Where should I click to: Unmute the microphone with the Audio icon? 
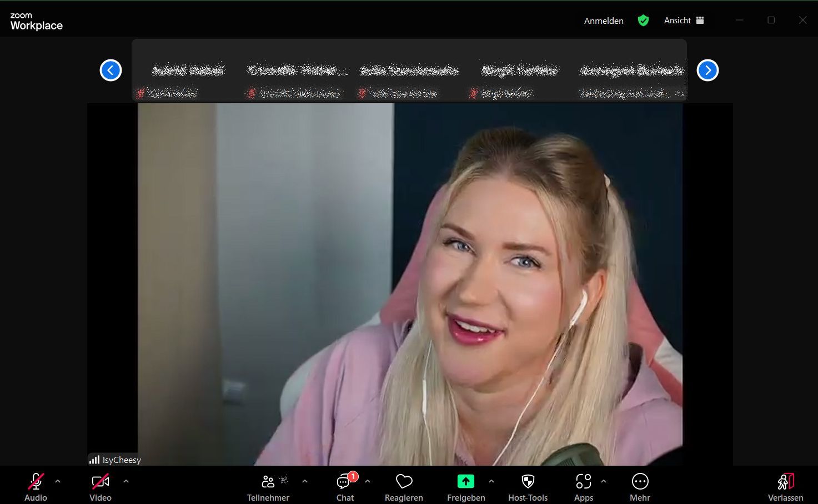point(36,482)
